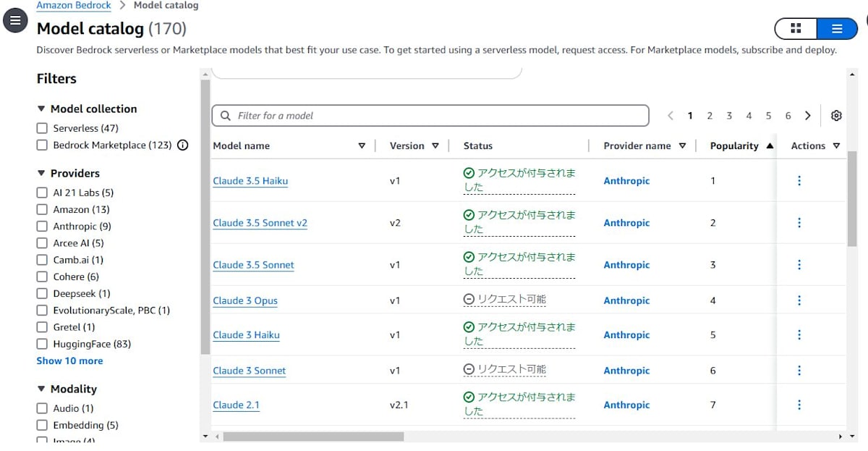868x451 pixels.
Task: Check the Cohere (6) filter
Action: [x=42, y=277]
